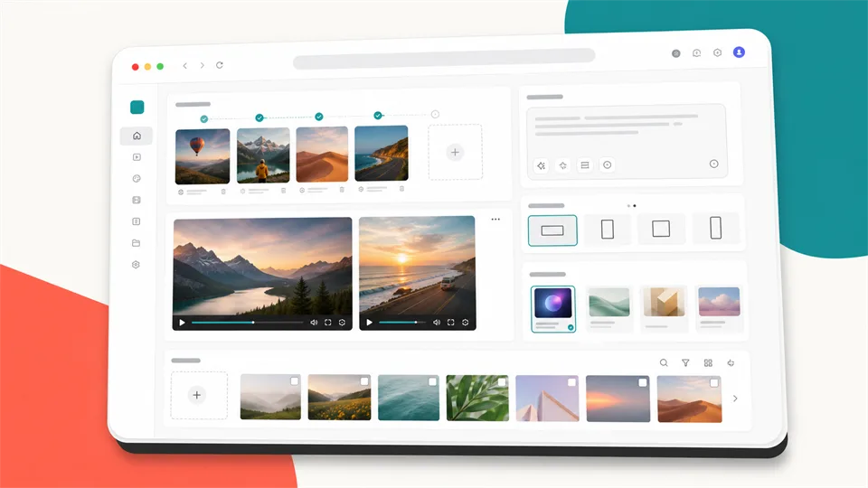Click the stacked rows layout icon in prompt box
Image resolution: width=868 pixels, height=488 pixels.
click(x=585, y=164)
